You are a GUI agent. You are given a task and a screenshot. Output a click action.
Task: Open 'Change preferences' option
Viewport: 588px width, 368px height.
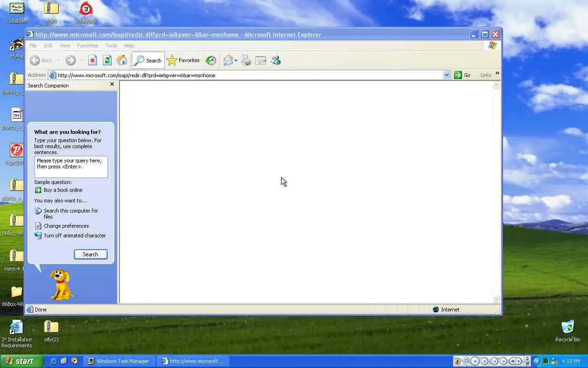tap(62, 226)
